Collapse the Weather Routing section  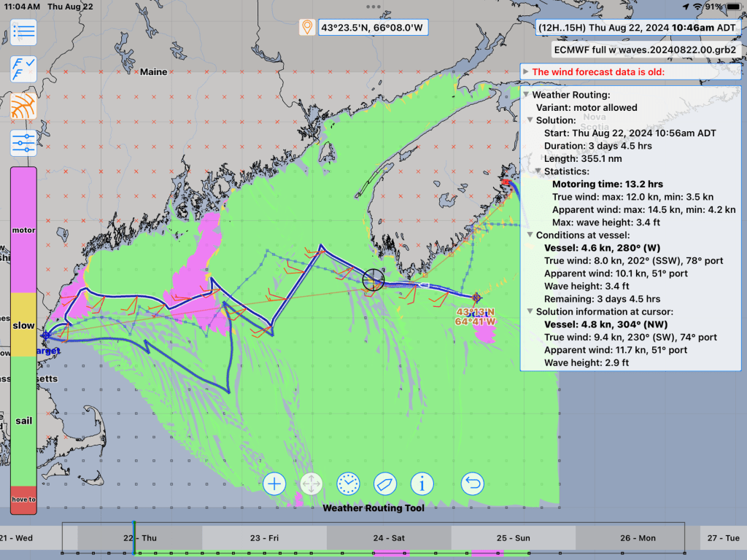(x=526, y=95)
